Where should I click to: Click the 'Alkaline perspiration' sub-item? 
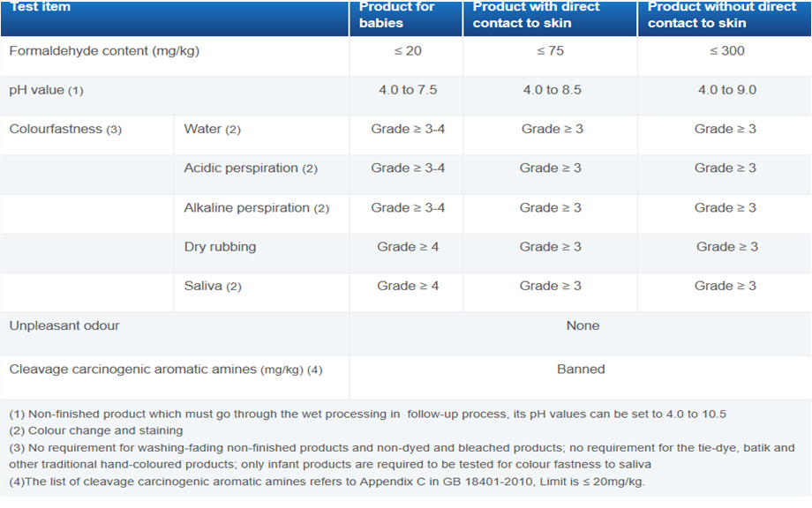click(256, 208)
